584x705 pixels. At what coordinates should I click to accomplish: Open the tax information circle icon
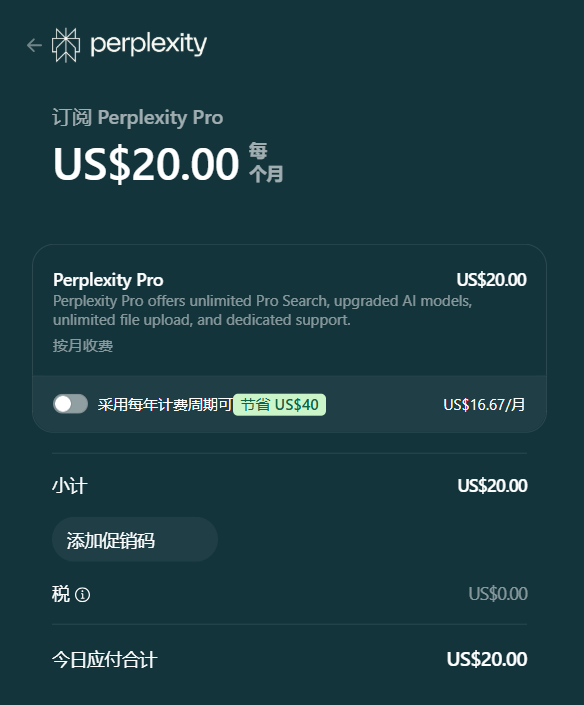[x=82, y=595]
